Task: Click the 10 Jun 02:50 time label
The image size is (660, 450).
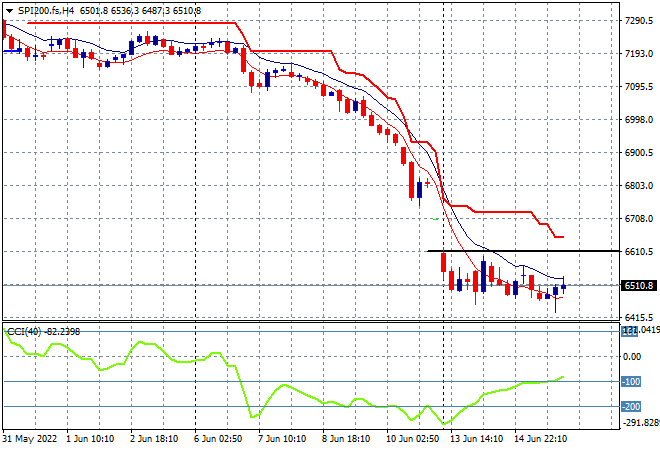Action: coord(412,439)
